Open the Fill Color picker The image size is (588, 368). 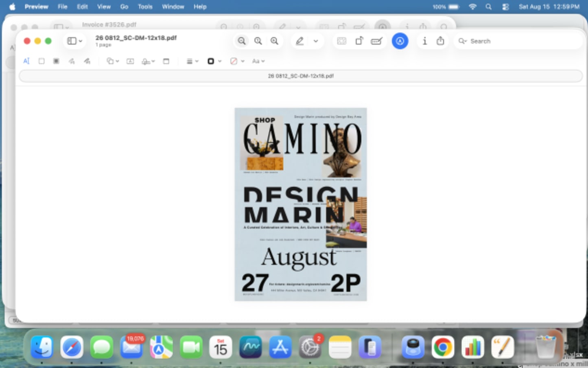click(237, 61)
